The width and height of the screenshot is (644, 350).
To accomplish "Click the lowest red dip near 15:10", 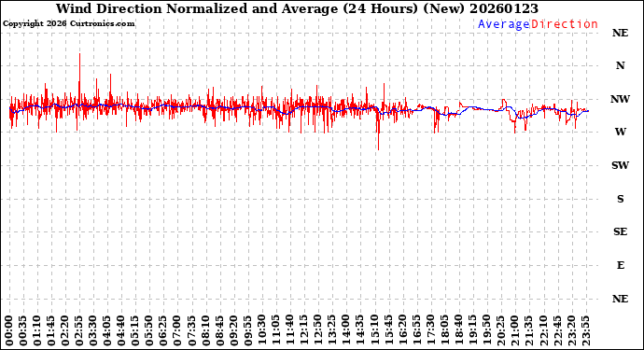I will pyautogui.click(x=378, y=132).
